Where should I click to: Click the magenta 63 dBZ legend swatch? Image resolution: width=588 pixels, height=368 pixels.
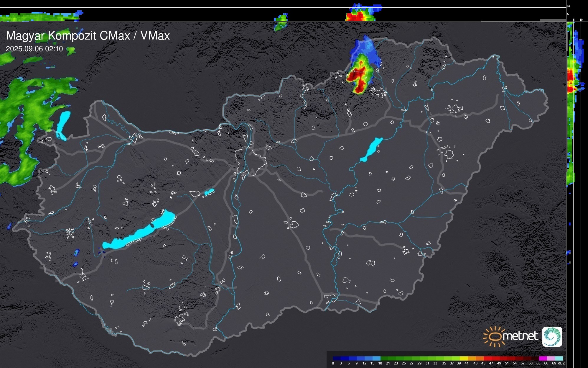click(x=543, y=358)
